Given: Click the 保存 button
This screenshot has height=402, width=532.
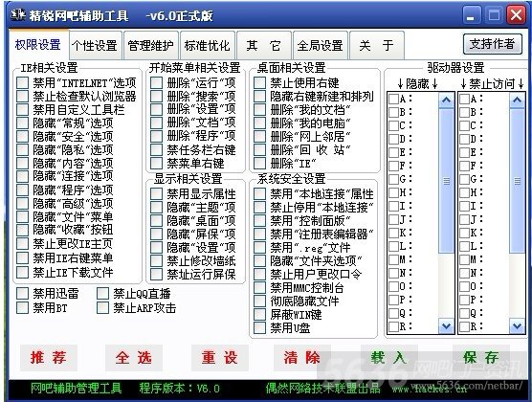Looking at the screenshot, I should [481, 358].
